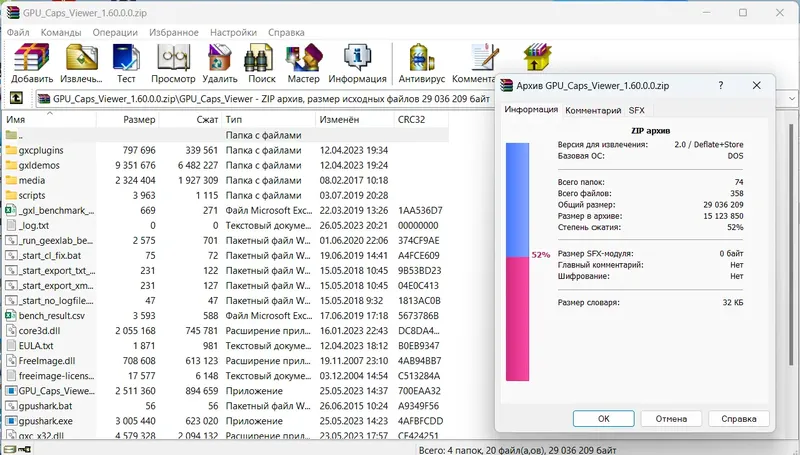
Task: Select the FreeImage.dll file row
Action: [x=226, y=361]
